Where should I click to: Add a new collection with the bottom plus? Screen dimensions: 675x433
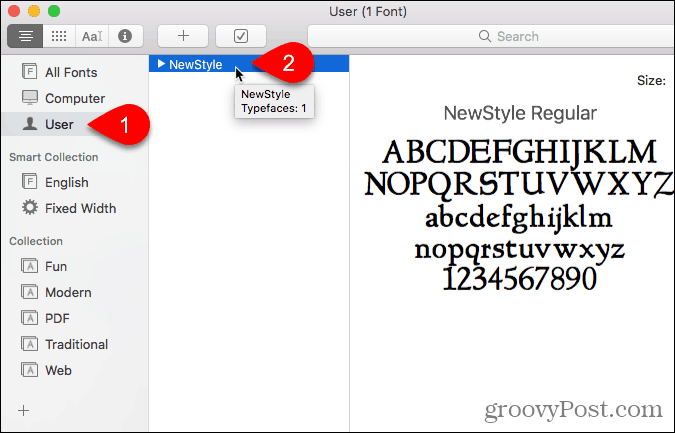24,411
